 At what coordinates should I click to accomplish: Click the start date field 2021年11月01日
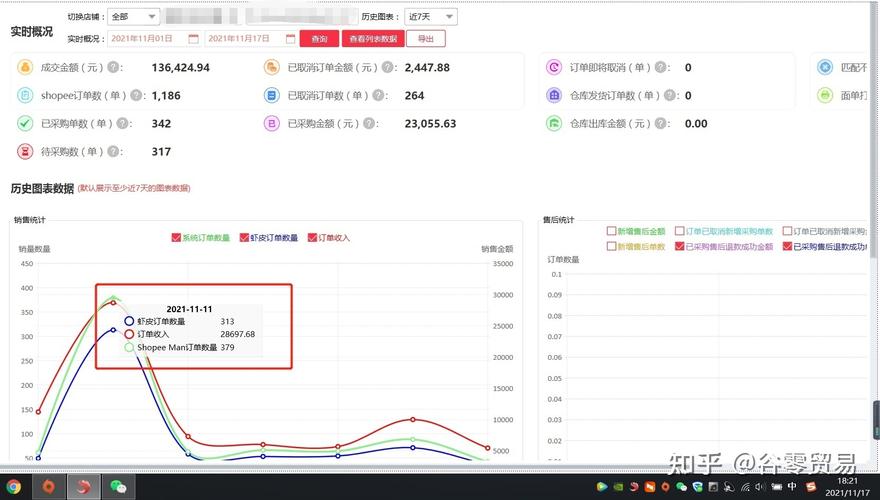click(154, 39)
